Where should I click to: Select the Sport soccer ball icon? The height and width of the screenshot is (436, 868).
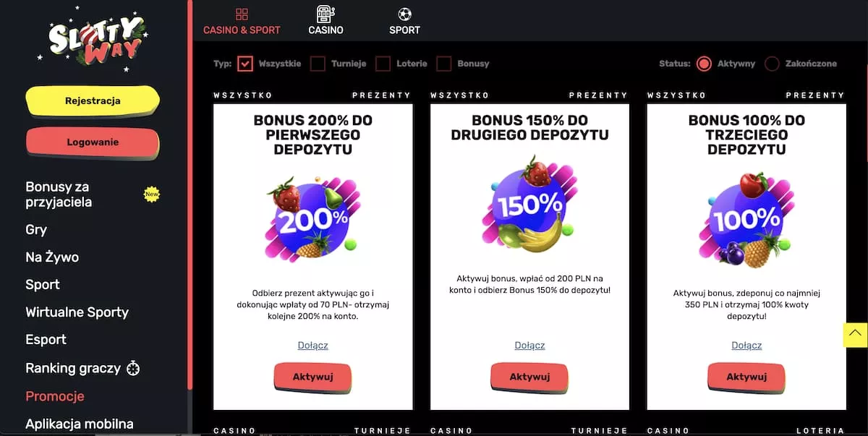point(404,14)
